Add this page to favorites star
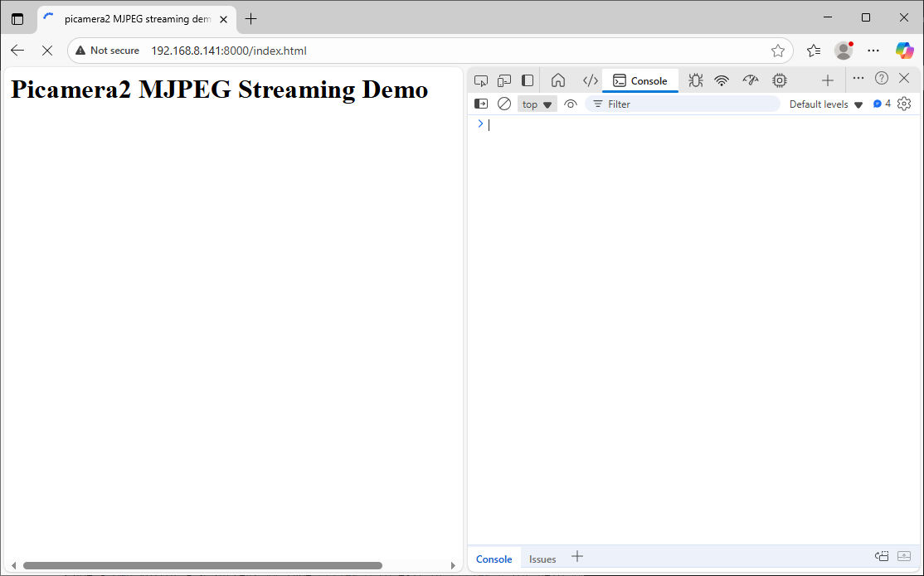 click(778, 51)
